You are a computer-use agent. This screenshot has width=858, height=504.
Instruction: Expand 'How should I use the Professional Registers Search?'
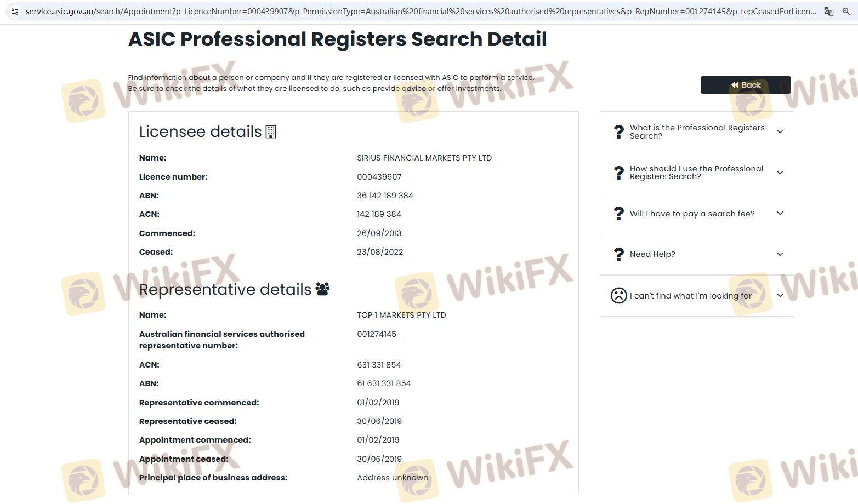[x=780, y=173]
